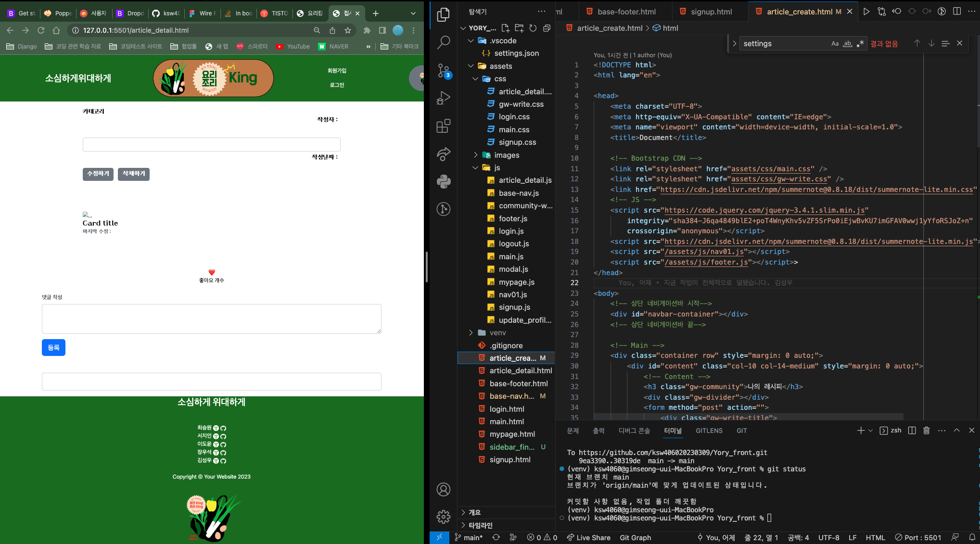Open the Search view in VS Code activity bar
The width and height of the screenshot is (980, 544).
click(x=443, y=43)
